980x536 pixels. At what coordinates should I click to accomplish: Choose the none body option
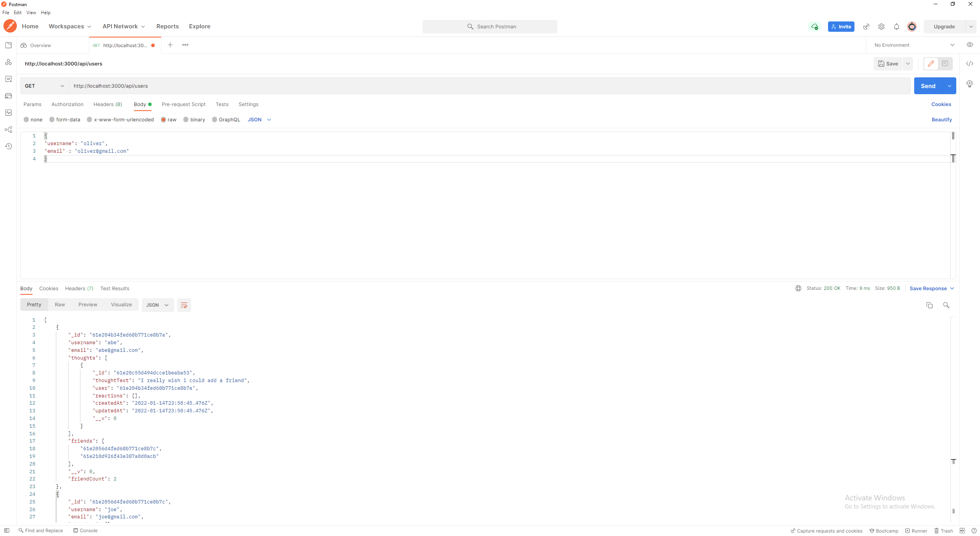26,119
